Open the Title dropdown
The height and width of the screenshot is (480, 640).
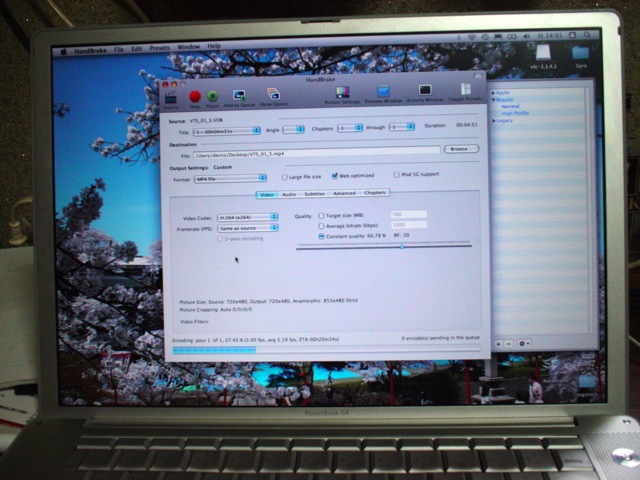[227, 131]
